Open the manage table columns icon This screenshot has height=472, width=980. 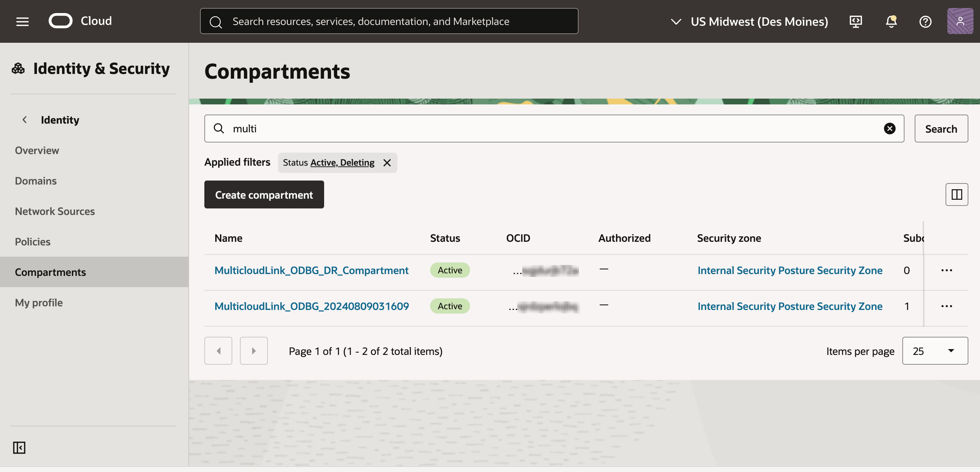[956, 194]
